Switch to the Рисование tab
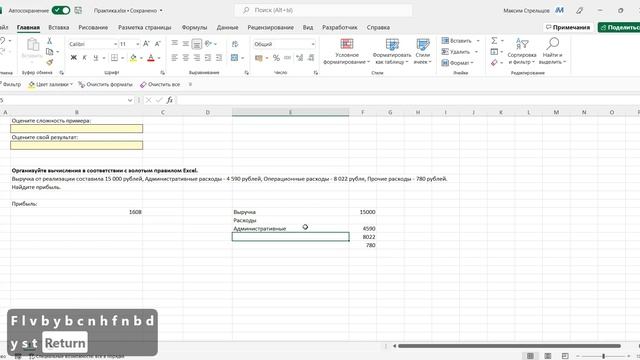This screenshot has width=640, height=360. point(93,27)
